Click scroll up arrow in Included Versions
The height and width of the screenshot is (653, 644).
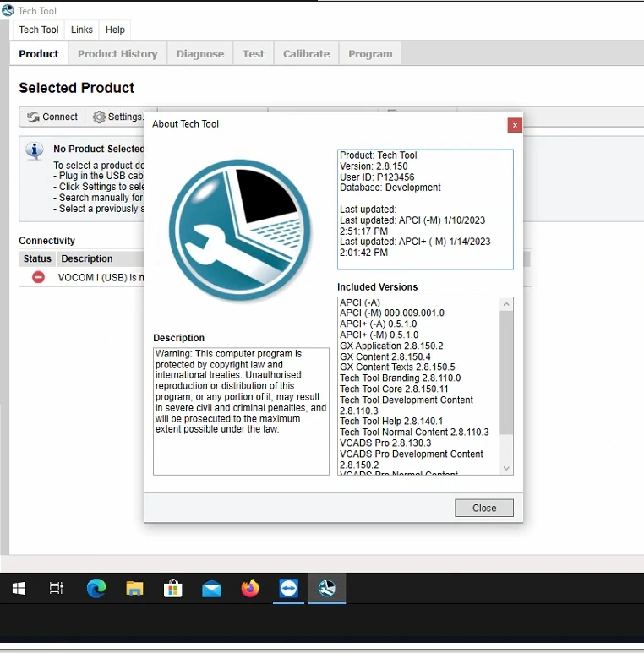[506, 304]
